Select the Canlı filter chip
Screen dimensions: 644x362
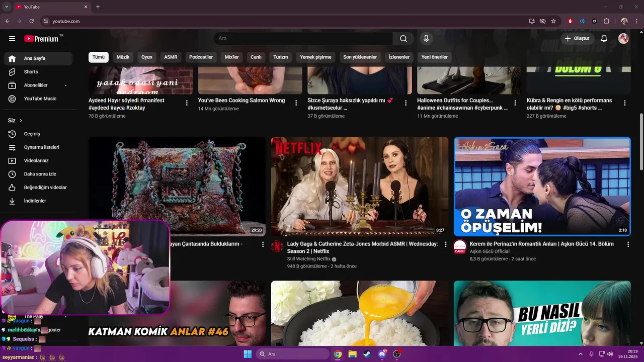click(256, 57)
